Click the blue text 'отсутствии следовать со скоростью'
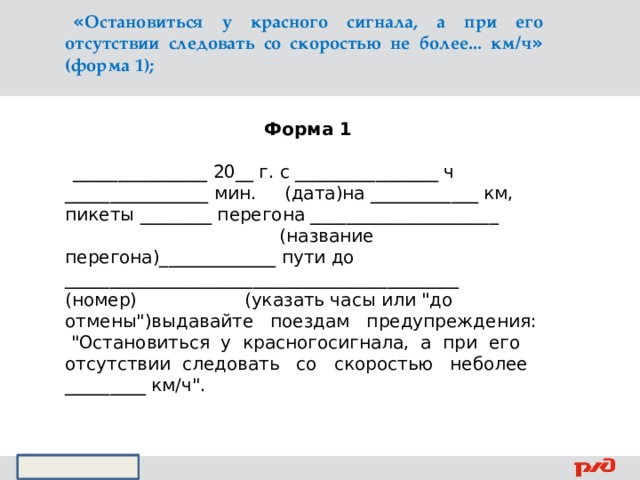 223,44
